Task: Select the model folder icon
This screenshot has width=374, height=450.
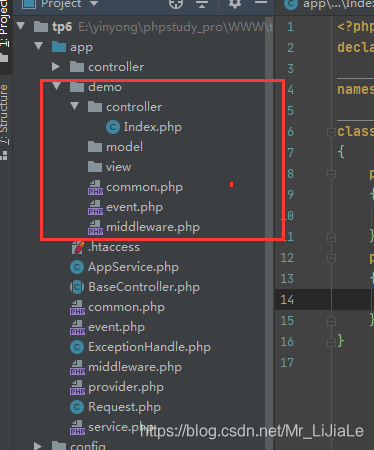Action: (x=95, y=147)
